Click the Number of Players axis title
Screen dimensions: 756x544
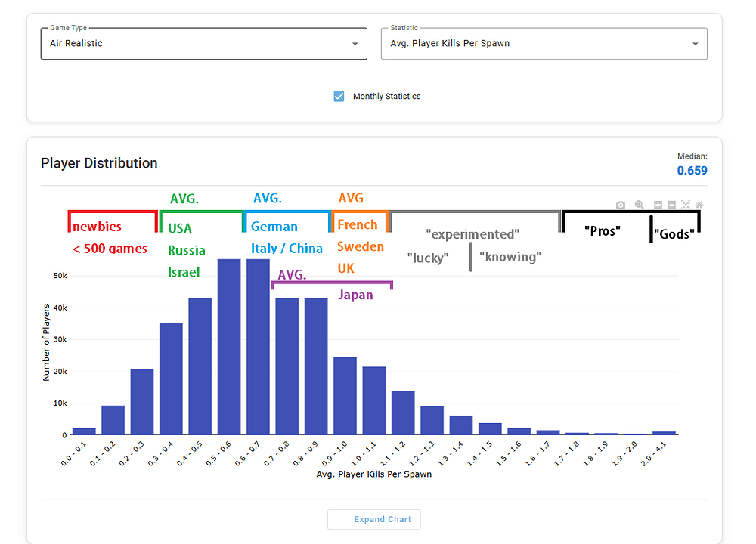[x=47, y=342]
